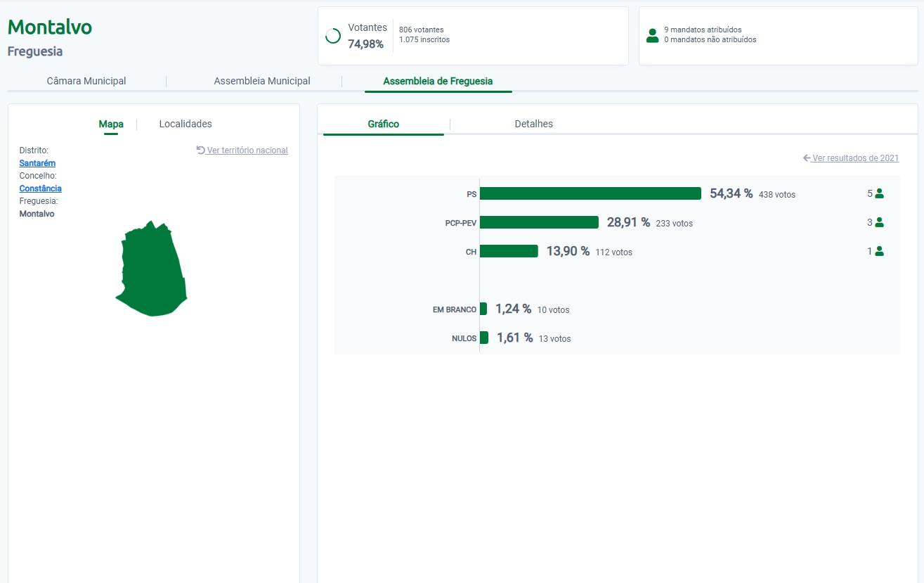
Task: Switch to the Localidades tab
Action: (186, 124)
